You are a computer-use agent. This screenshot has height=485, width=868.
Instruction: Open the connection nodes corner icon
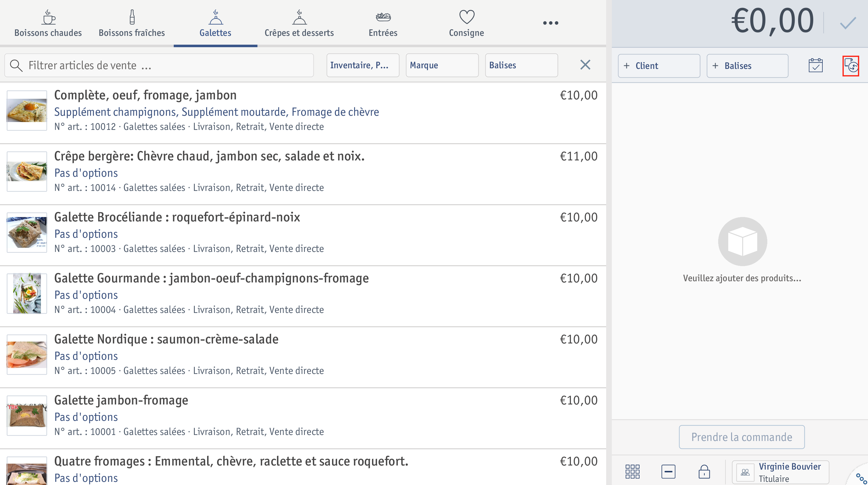(861, 478)
